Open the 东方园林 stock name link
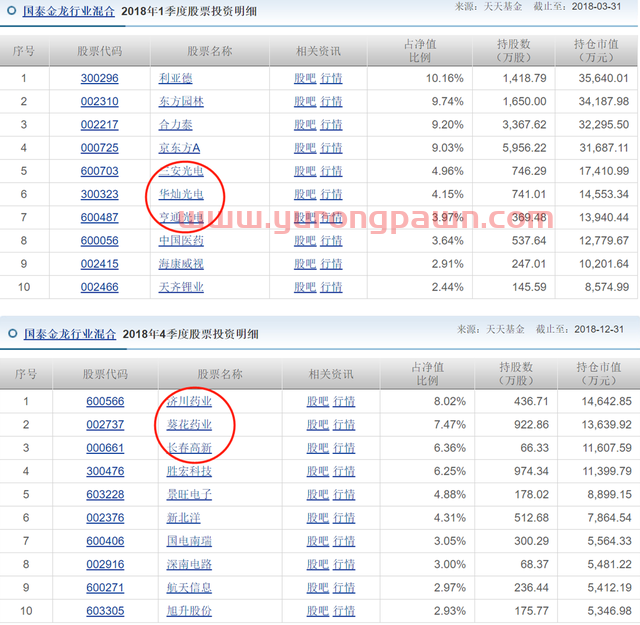This screenshot has width=640, height=625. click(181, 101)
